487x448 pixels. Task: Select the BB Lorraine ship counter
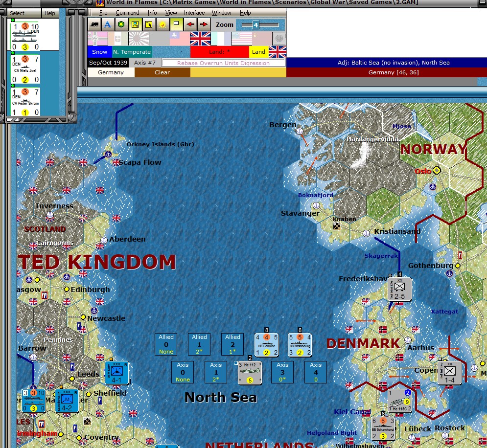[x=266, y=345]
